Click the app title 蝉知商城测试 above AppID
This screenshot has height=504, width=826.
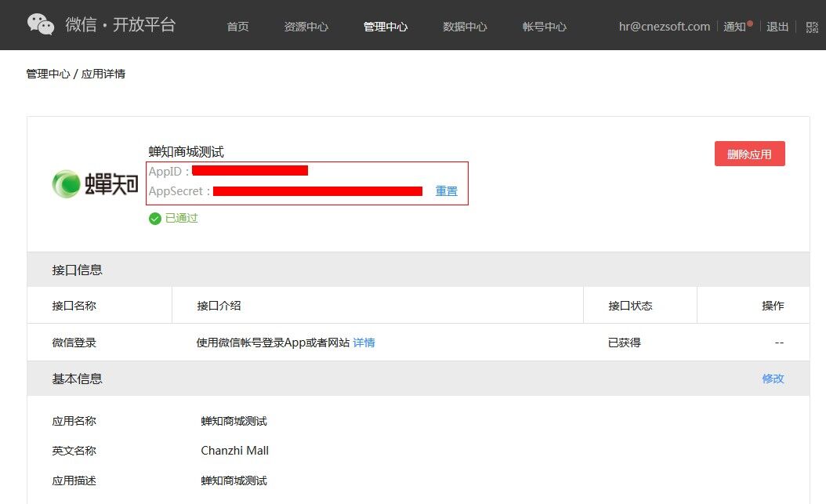[x=186, y=152]
